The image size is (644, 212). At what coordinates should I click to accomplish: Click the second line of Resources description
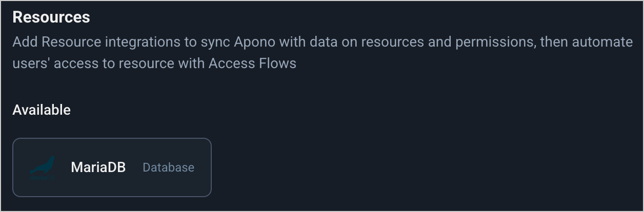[x=154, y=63]
